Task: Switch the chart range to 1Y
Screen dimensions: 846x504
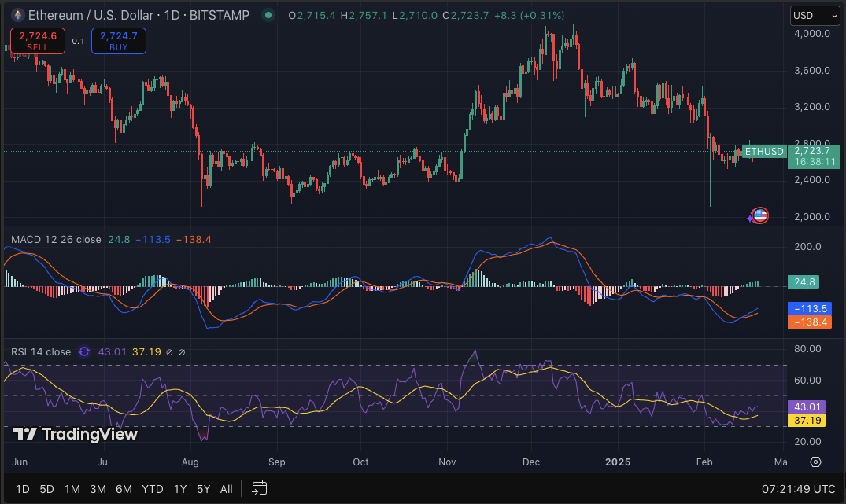Action: click(x=179, y=488)
